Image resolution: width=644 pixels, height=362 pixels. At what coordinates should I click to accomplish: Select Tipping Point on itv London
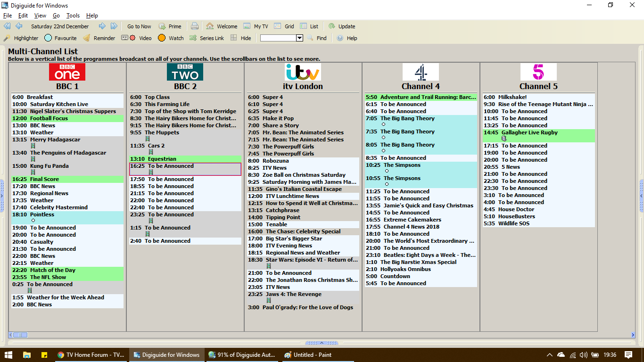[x=303, y=217]
